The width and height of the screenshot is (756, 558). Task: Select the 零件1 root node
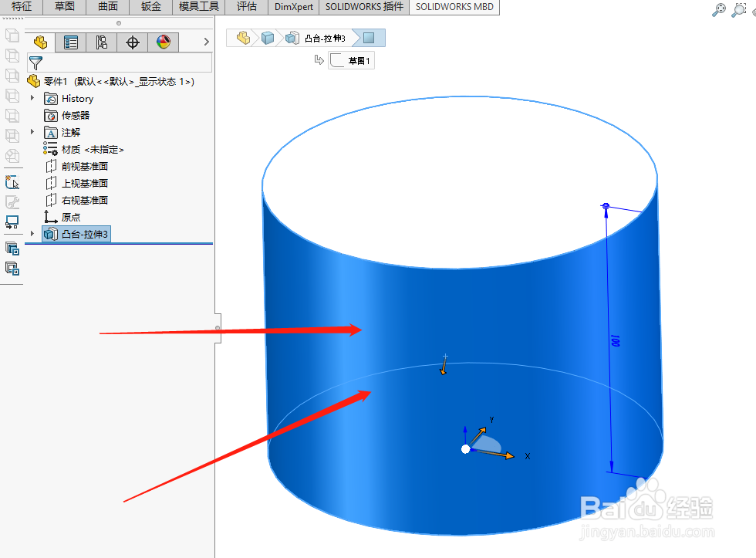point(111,82)
